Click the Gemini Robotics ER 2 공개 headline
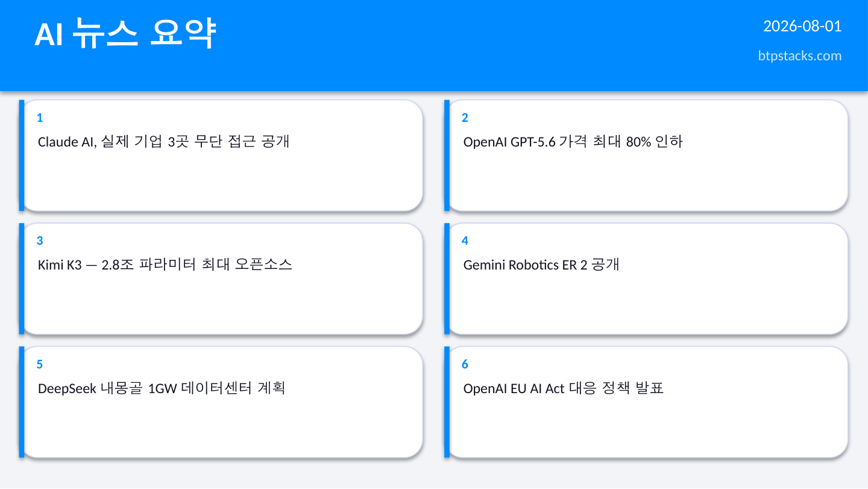Viewport: 868px width, 489px height. [x=541, y=264]
